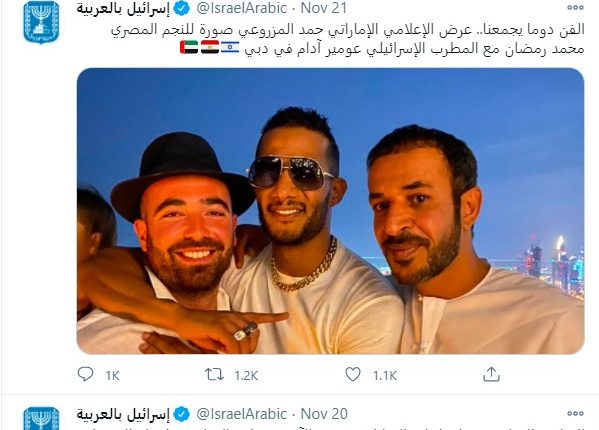
Task: Open the @IsraelArabic handle on the Nov 20 tweet
Action: click(x=241, y=414)
